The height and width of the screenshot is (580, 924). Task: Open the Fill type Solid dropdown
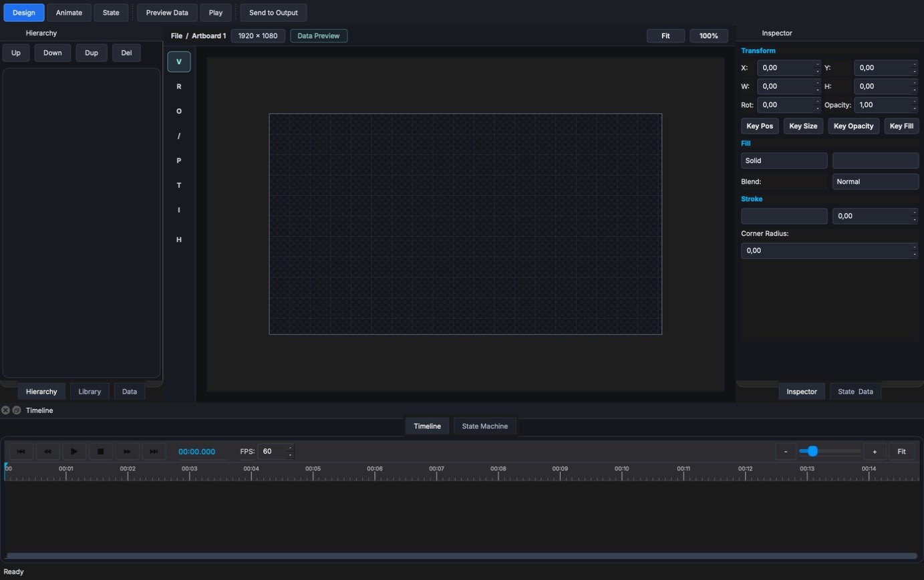tap(784, 160)
